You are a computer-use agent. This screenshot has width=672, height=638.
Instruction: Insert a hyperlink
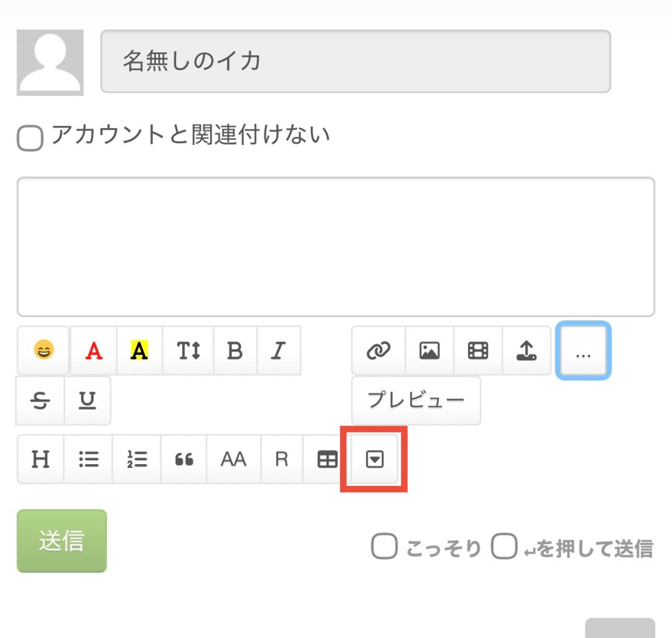(x=379, y=351)
